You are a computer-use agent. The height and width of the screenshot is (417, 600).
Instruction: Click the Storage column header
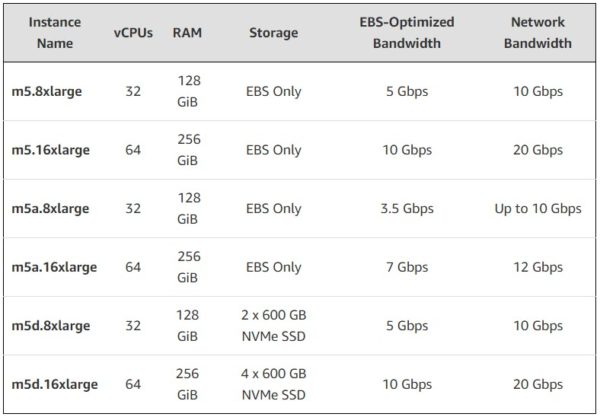point(274,33)
